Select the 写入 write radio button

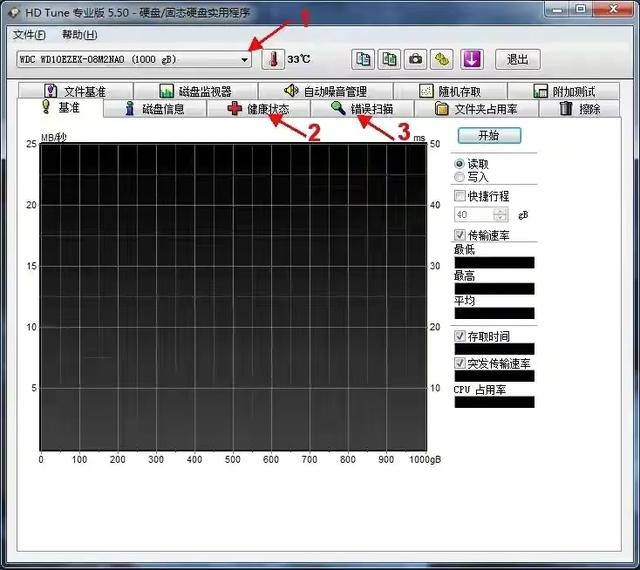point(460,176)
